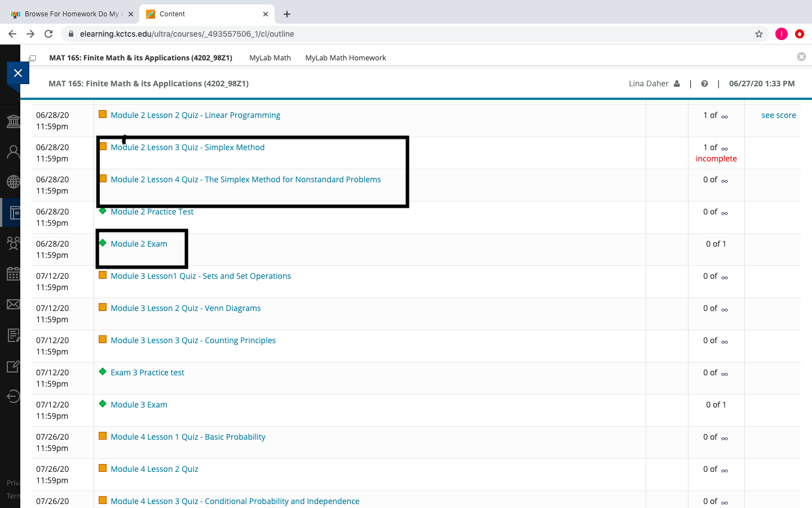
Task: Open Organizations group icon in sidebar
Action: click(x=12, y=243)
